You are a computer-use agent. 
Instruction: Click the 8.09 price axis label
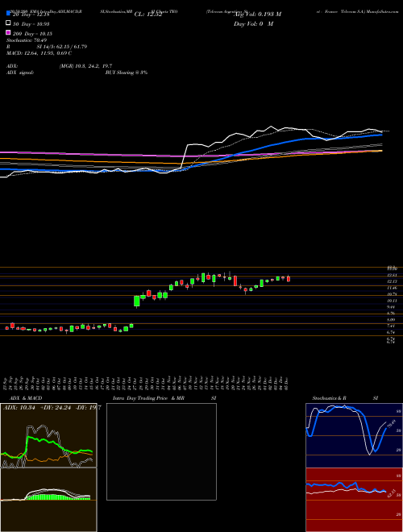tap(392, 320)
